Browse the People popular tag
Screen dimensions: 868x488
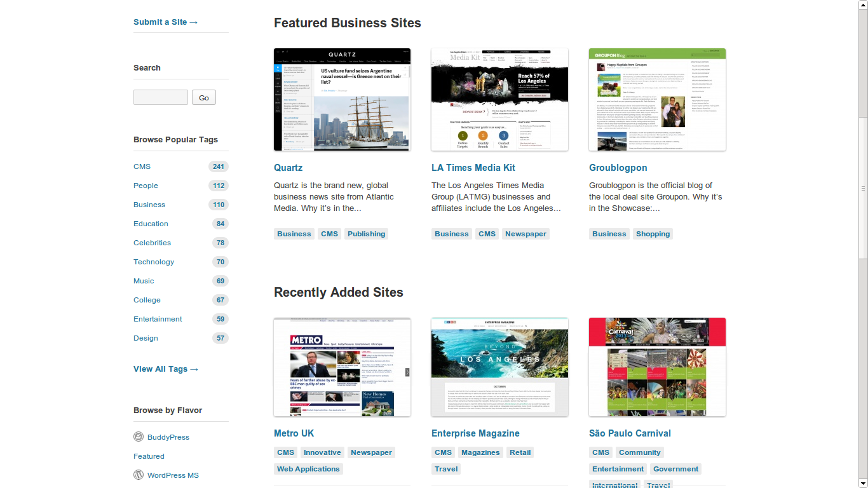pyautogui.click(x=146, y=186)
